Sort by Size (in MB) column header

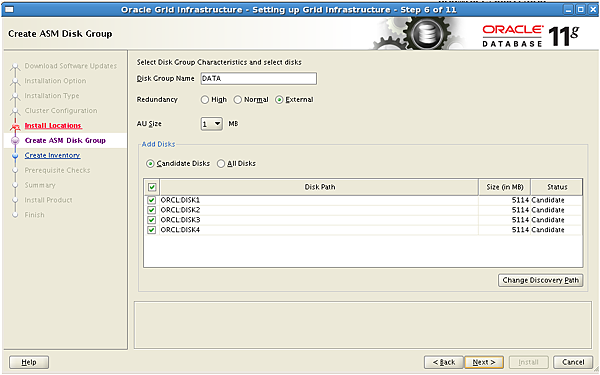click(505, 187)
